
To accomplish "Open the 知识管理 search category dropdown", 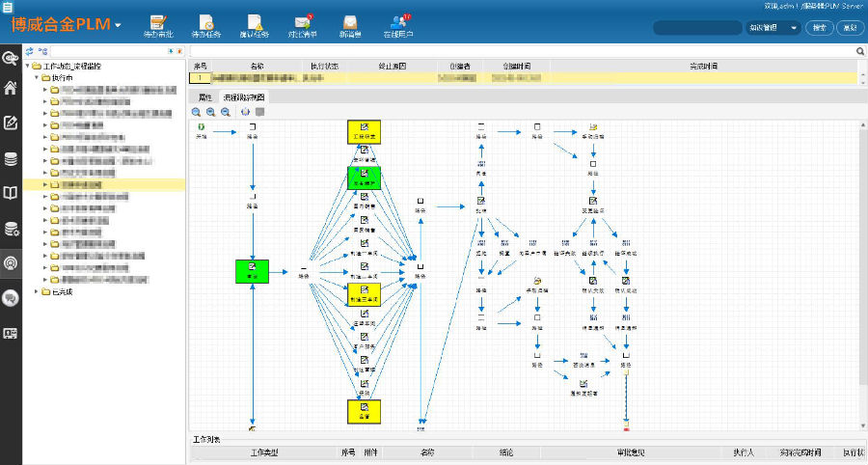I will pos(773,28).
